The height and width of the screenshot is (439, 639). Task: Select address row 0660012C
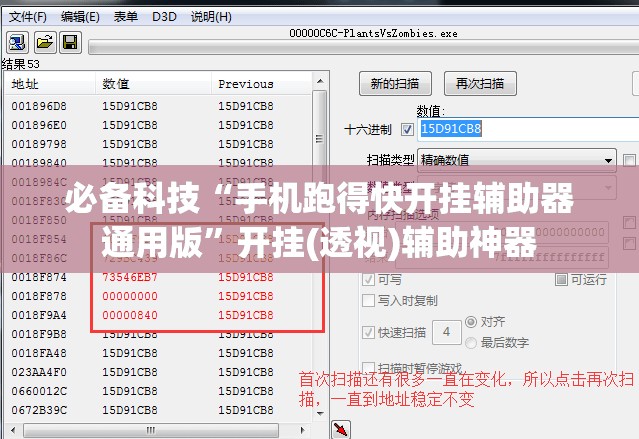coord(158,391)
